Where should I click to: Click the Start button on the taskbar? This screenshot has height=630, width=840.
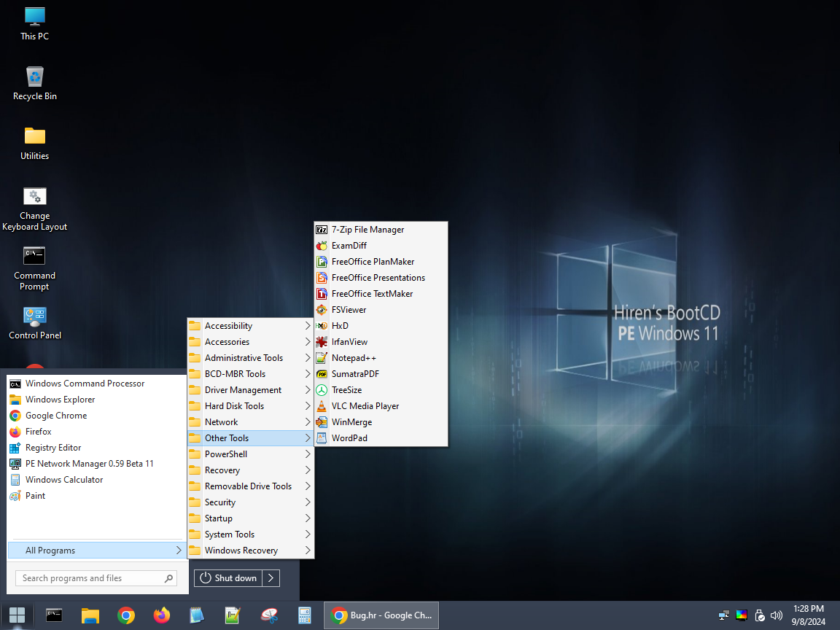(x=17, y=615)
